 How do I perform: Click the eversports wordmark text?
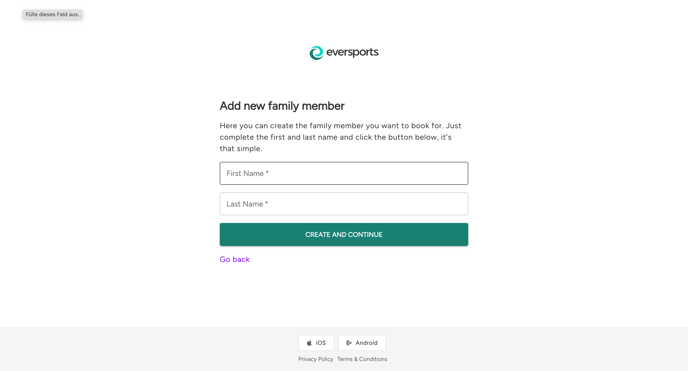click(352, 52)
